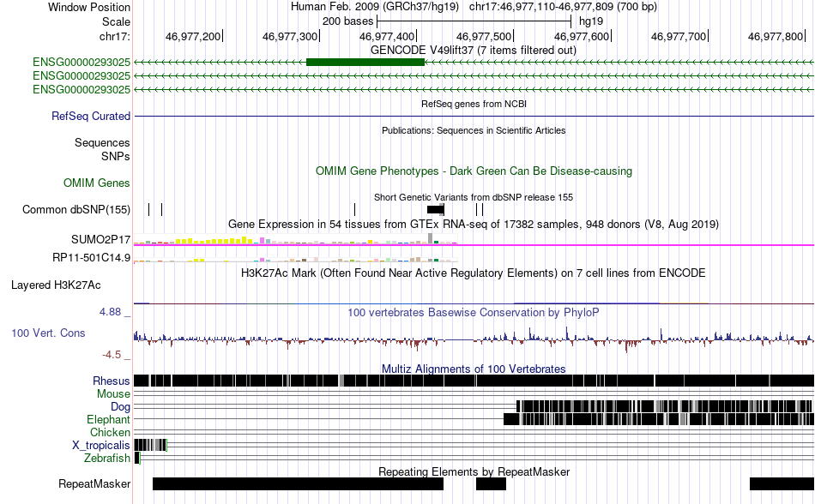
Task: Click the Elephant alignment block
Action: coord(659,419)
